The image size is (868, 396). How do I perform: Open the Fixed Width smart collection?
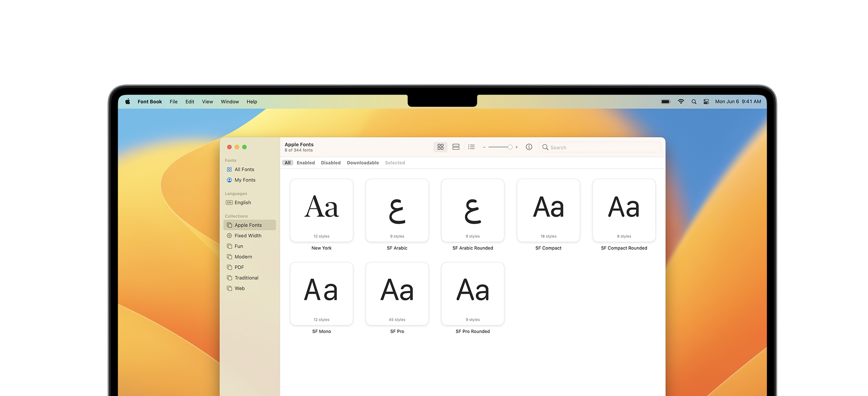pos(248,236)
